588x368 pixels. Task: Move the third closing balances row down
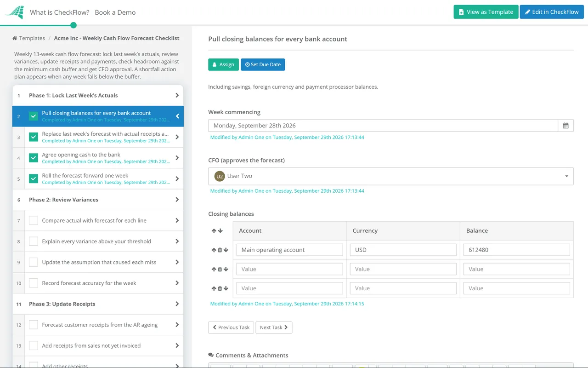[226, 289]
